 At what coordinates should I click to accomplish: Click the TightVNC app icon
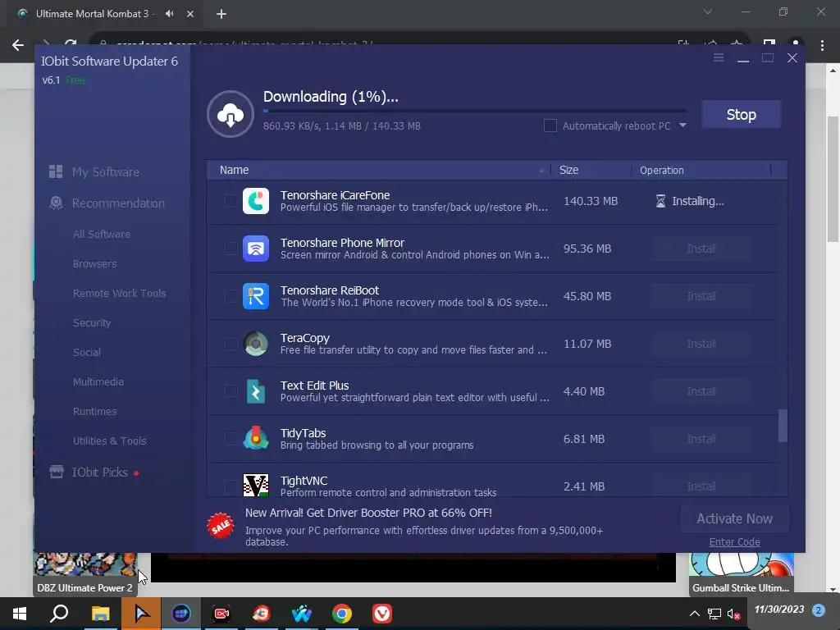256,486
